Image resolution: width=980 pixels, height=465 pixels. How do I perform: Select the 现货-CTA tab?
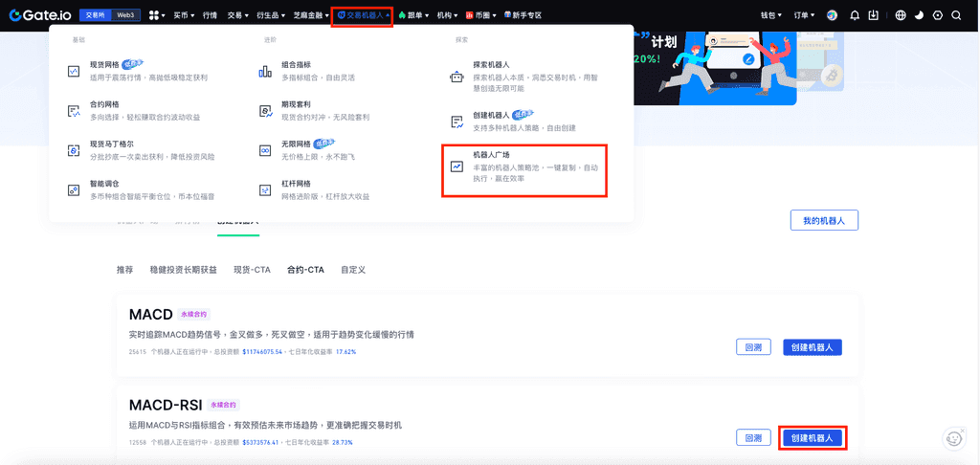252,270
